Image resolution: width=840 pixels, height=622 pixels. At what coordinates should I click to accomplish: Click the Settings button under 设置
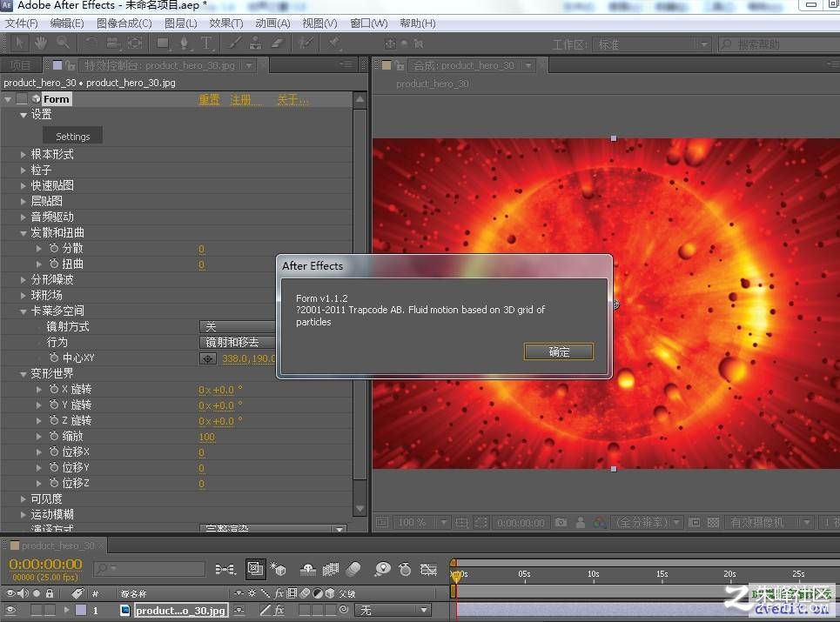tap(72, 137)
